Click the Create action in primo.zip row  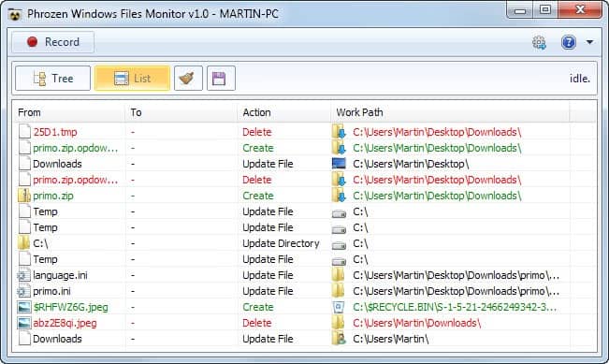[x=258, y=196]
